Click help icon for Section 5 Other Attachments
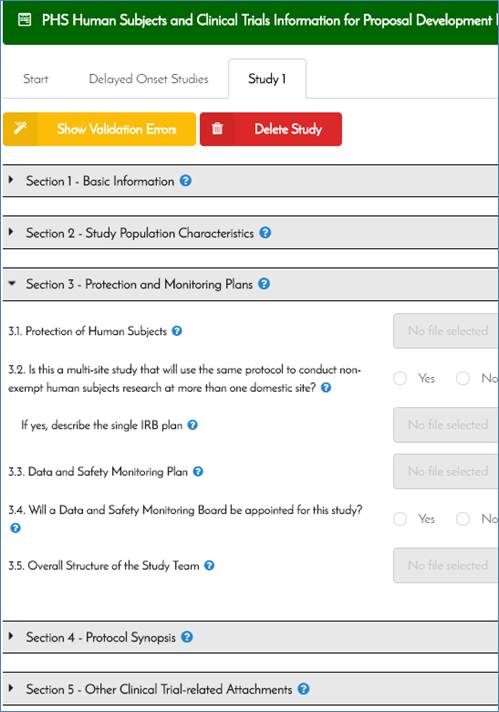 (x=303, y=688)
